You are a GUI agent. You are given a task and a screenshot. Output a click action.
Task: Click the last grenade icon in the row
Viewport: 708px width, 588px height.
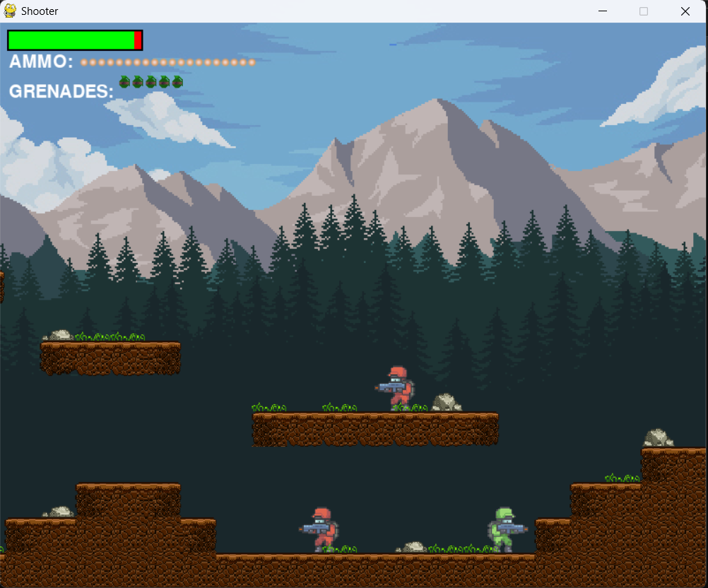pyautogui.click(x=179, y=81)
